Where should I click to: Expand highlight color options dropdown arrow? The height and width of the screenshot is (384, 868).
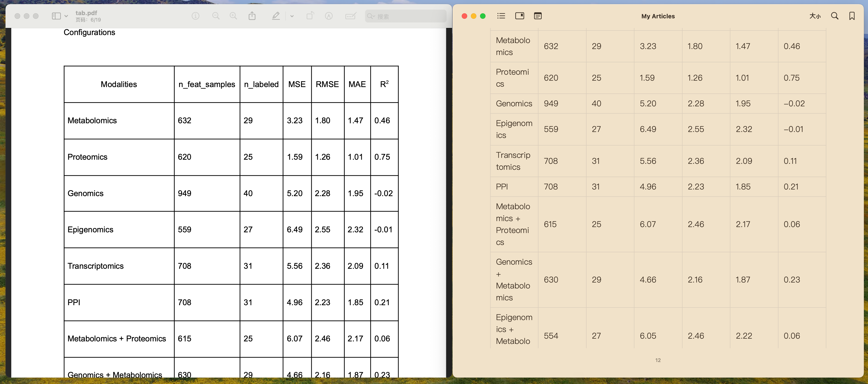click(x=292, y=16)
